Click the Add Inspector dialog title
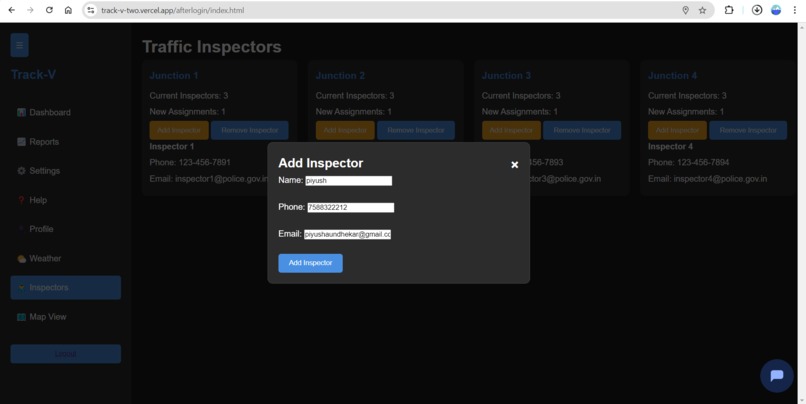 pyautogui.click(x=321, y=163)
